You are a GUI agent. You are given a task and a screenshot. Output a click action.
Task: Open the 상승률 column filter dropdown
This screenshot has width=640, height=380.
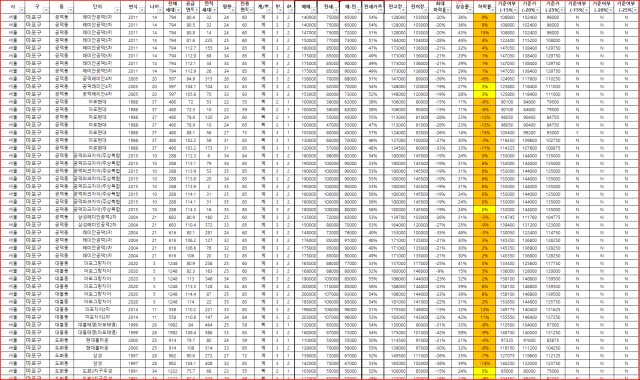click(x=470, y=10)
